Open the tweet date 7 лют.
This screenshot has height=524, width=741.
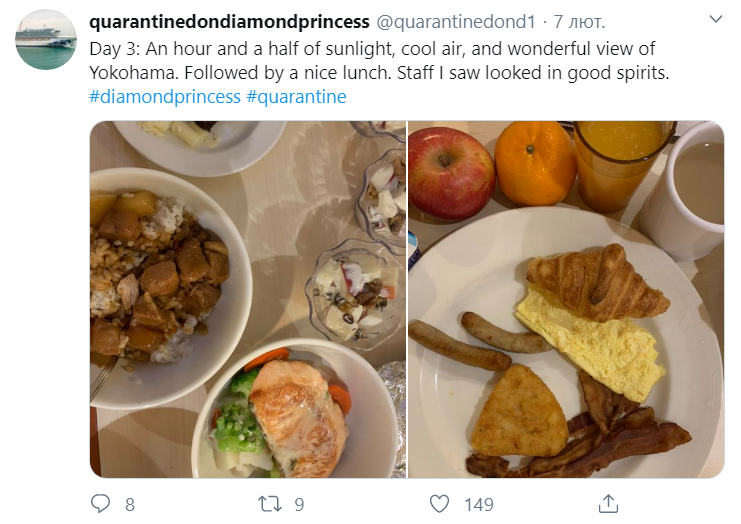click(579, 22)
